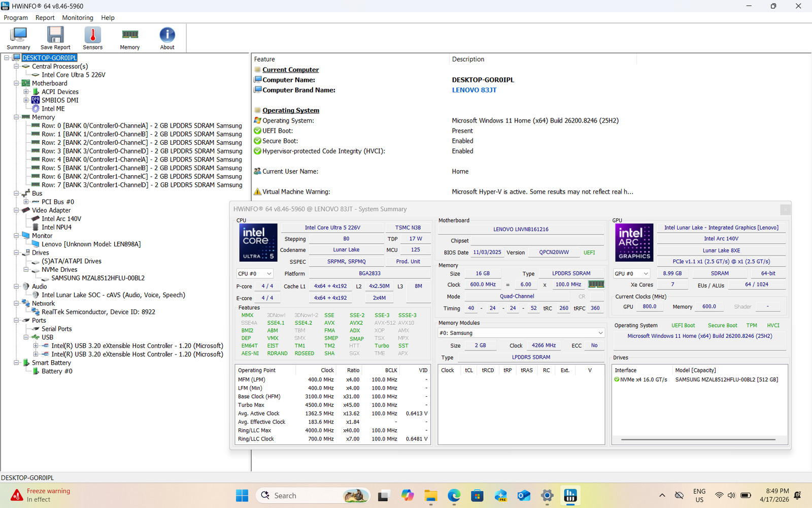Image resolution: width=812 pixels, height=508 pixels.
Task: Select Lenovo monitor LEN898A tree item
Action: click(x=91, y=244)
